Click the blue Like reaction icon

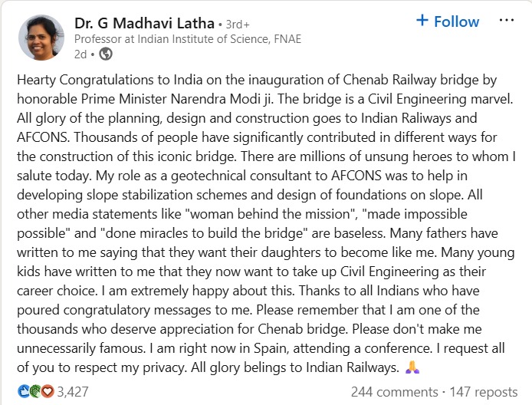pos(22,391)
